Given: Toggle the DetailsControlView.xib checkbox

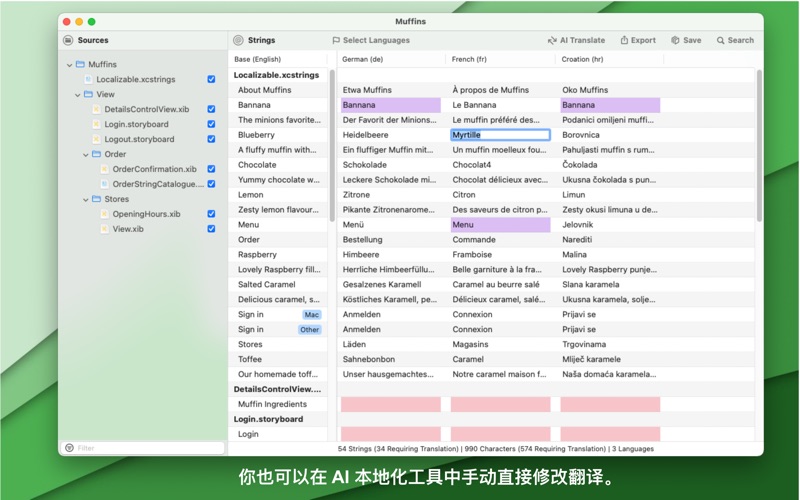Looking at the screenshot, I should [x=211, y=109].
